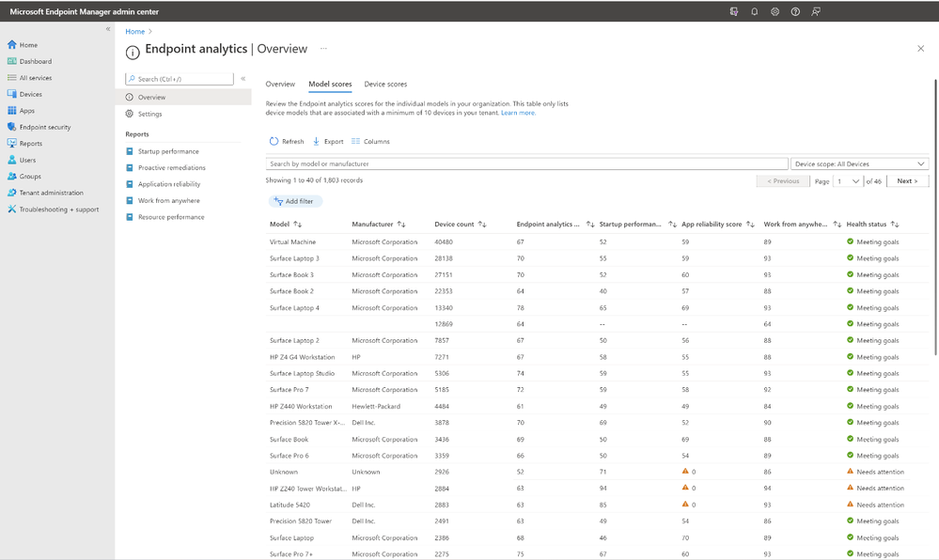Open Startup performance report icon
The height and width of the screenshot is (560, 939).
coord(130,151)
